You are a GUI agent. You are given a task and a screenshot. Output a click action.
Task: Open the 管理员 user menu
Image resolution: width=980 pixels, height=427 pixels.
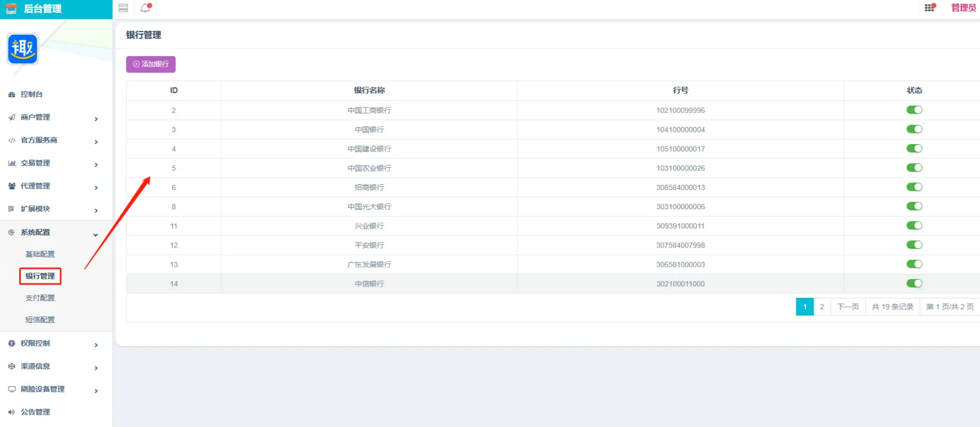(963, 7)
